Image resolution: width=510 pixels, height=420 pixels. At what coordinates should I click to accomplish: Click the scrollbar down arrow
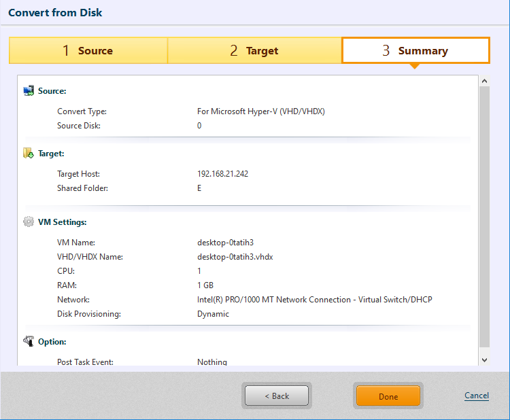point(484,360)
